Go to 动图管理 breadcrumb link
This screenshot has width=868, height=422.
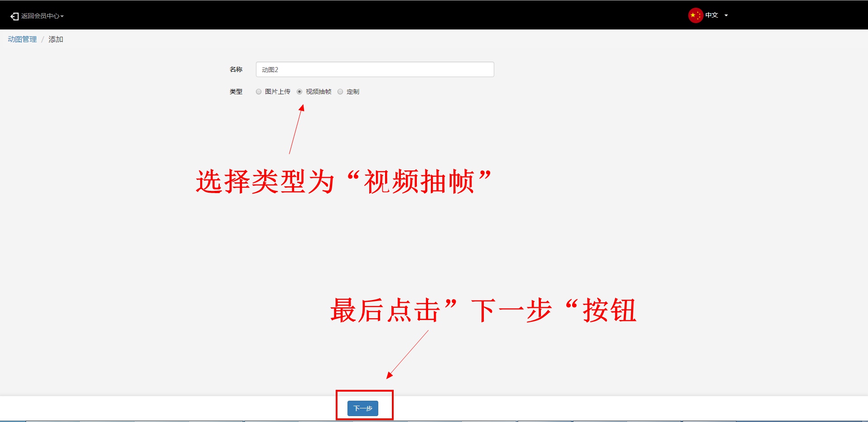coord(22,39)
